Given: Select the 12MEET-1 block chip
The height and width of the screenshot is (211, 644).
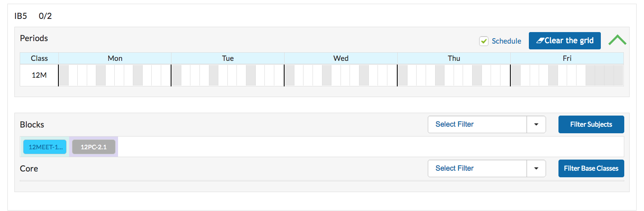Looking at the screenshot, I should [45, 147].
